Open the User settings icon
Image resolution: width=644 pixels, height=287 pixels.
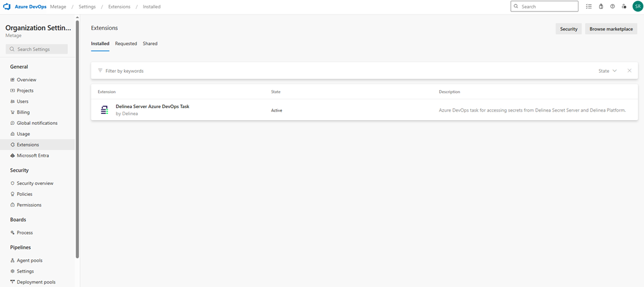624,7
